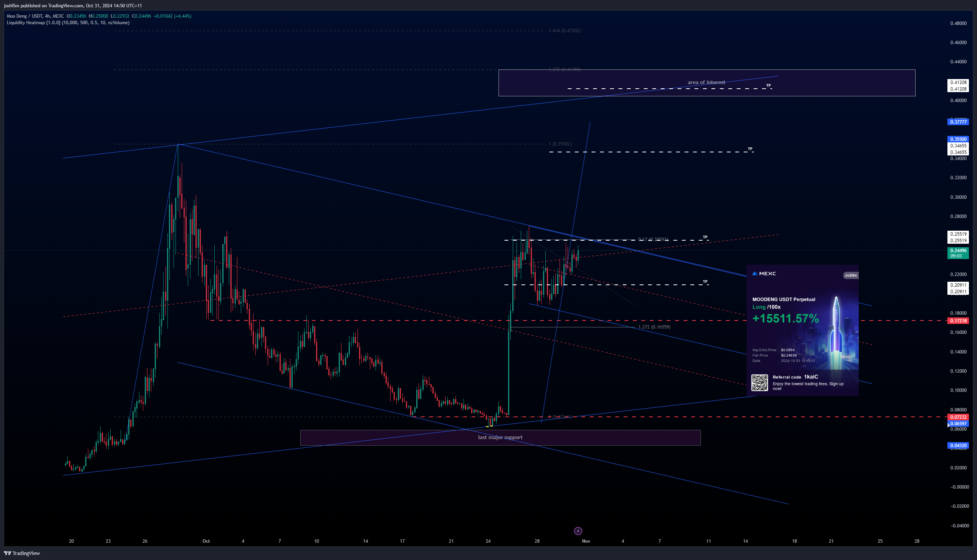
Task: Click the referral code 1kaiC
Action: click(x=811, y=377)
